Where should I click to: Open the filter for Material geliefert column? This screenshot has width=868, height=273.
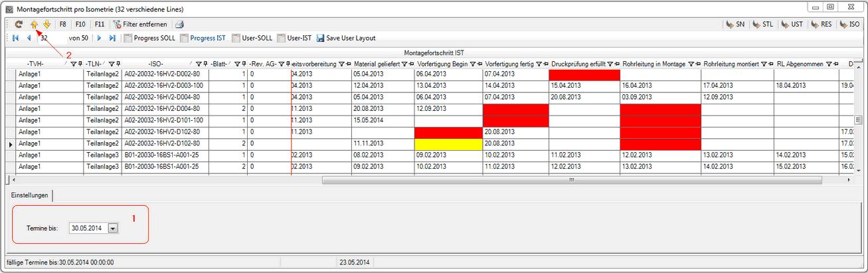404,64
